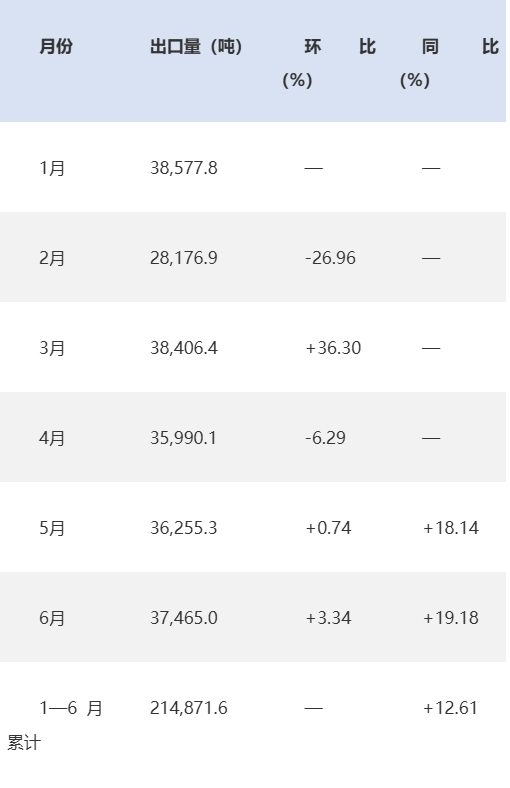Screen dimensions: 510x788
Task: Click the +12.61 cumulative year-on-year cell
Action: pyautogui.click(x=450, y=708)
